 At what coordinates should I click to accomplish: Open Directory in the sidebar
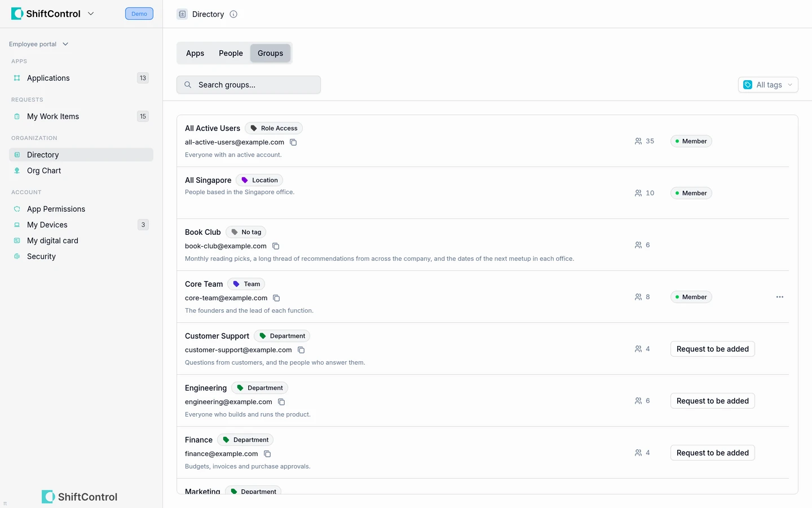coord(81,155)
